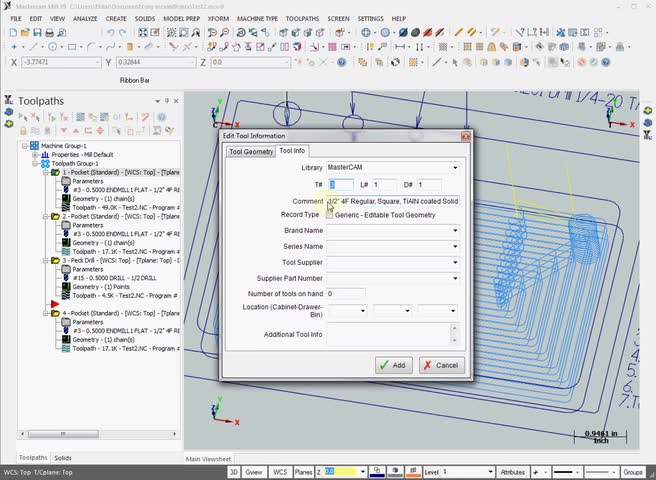Click the red Move insert arrow up icon

[76, 131]
